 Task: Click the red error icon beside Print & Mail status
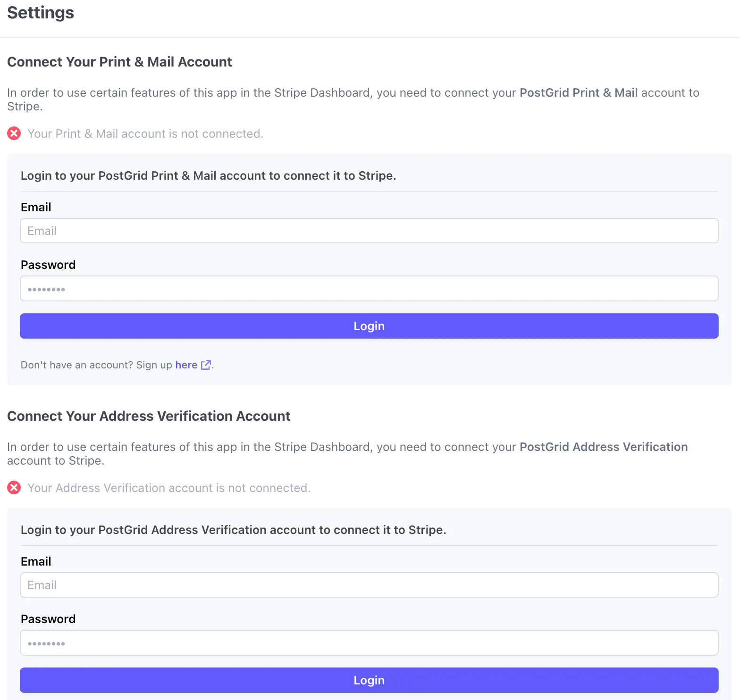pos(14,133)
